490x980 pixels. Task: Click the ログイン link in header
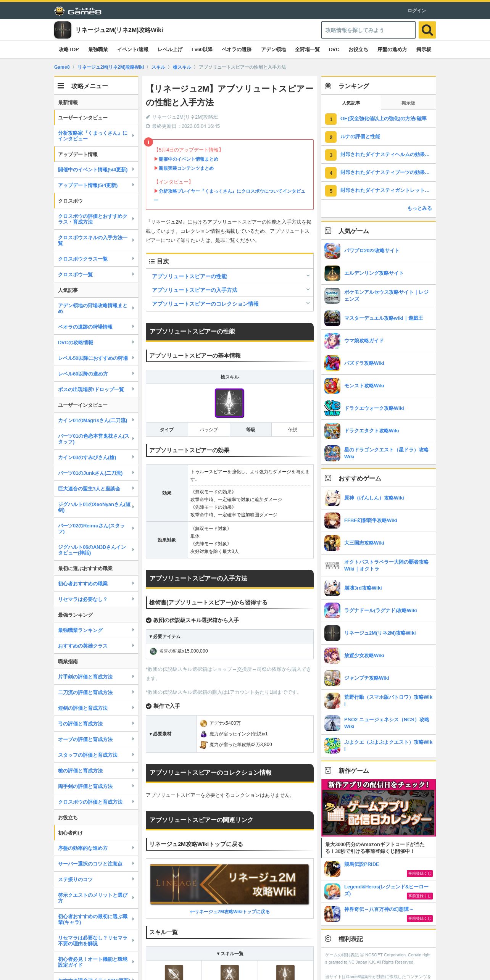pyautogui.click(x=417, y=11)
